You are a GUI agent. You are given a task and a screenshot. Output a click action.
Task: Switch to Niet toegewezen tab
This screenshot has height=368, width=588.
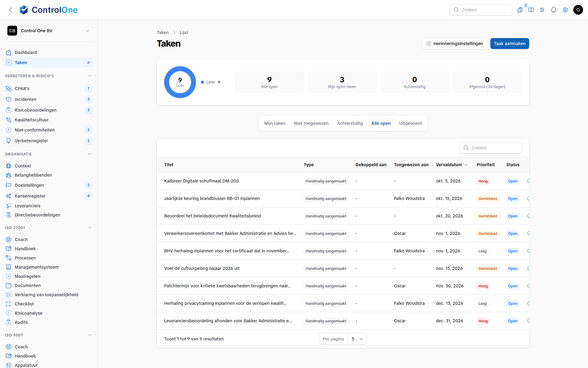pyautogui.click(x=311, y=123)
